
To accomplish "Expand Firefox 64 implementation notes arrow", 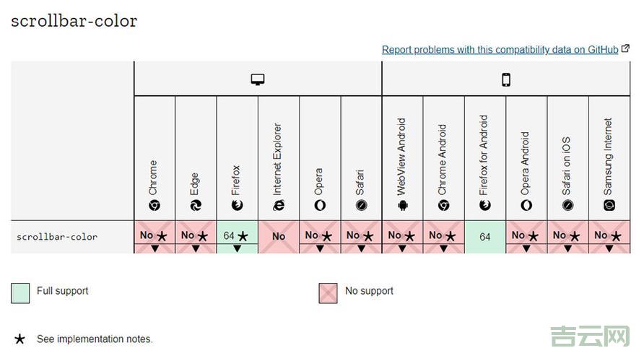I will tap(237, 248).
